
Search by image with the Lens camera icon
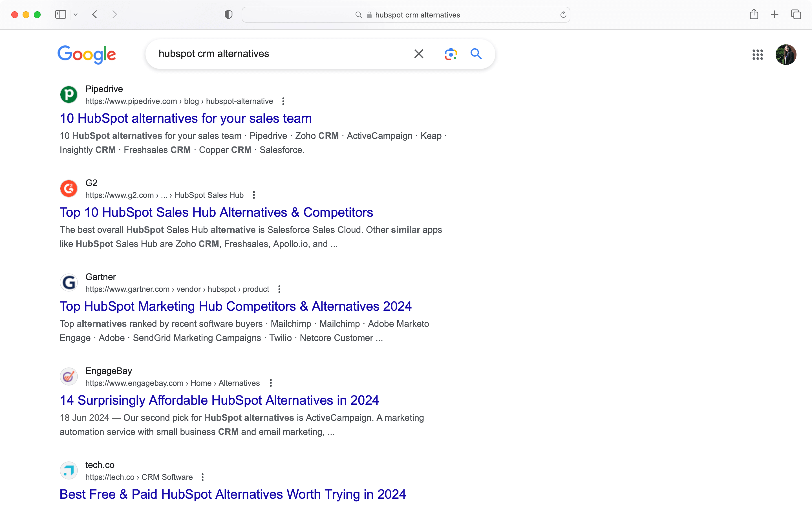coord(451,54)
